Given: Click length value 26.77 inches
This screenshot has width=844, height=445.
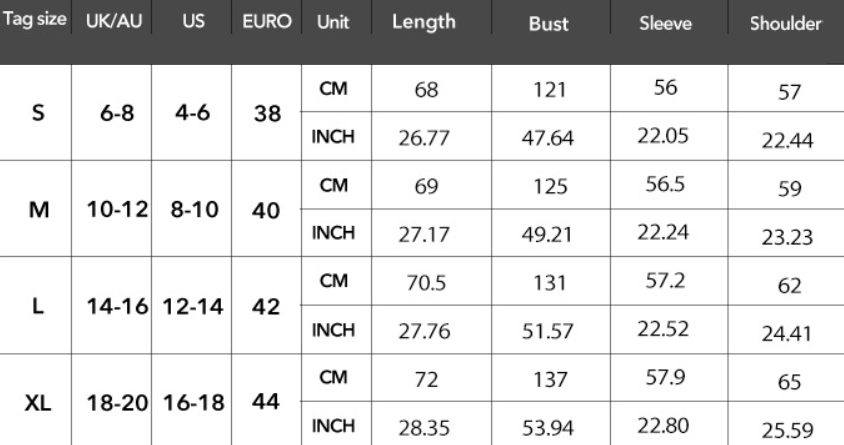Looking at the screenshot, I should 424,138.
